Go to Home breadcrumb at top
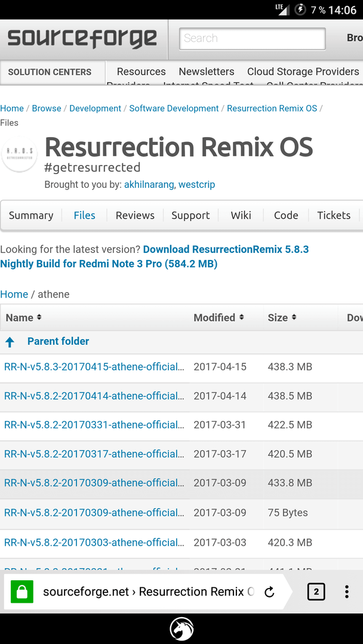Image resolution: width=363 pixels, height=644 pixels. (12, 109)
